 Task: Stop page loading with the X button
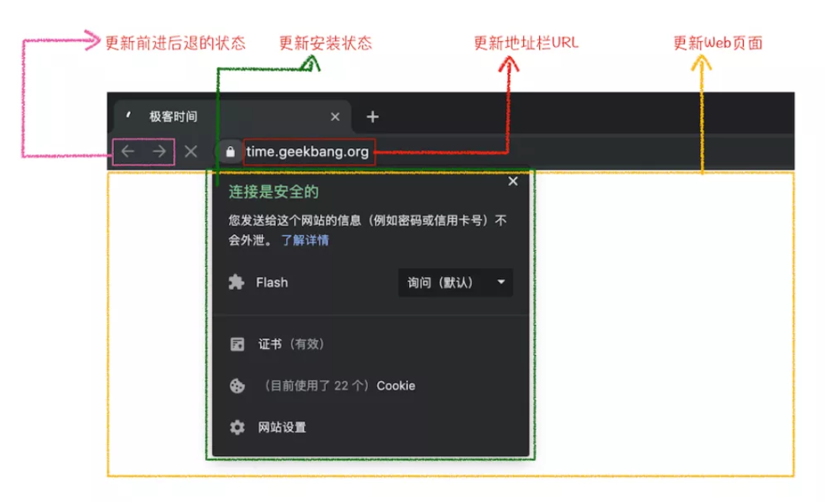(x=191, y=151)
